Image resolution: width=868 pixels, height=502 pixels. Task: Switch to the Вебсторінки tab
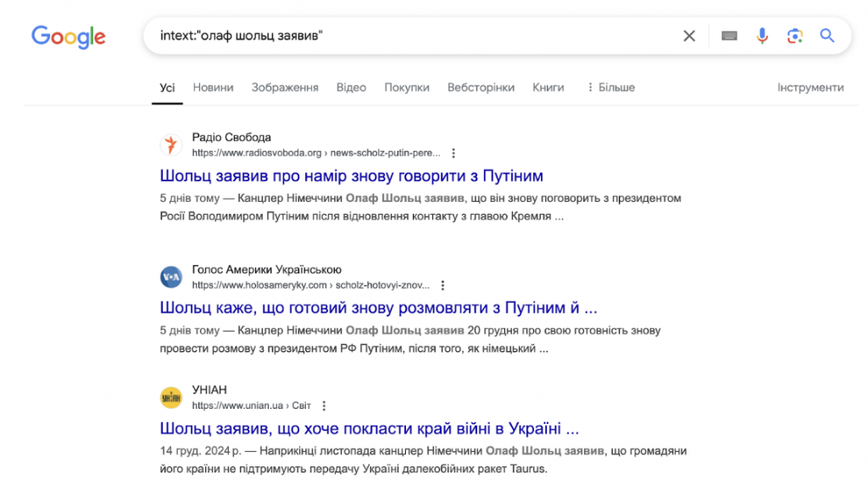click(481, 87)
